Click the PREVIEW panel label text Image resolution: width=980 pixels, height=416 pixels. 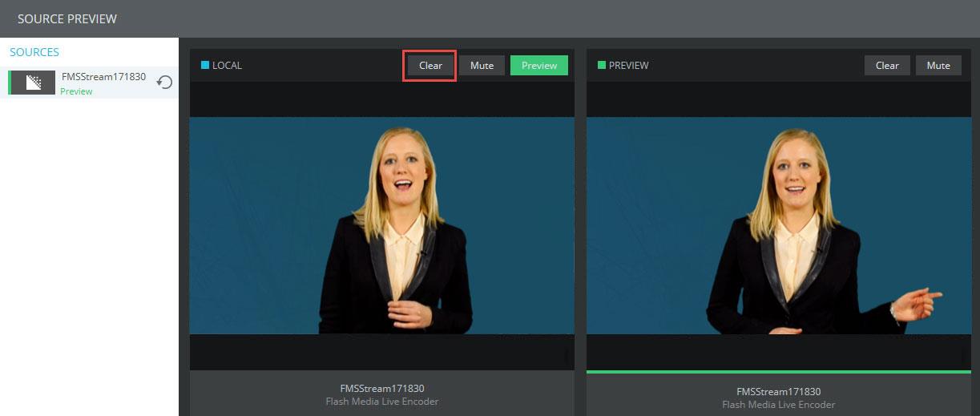click(628, 66)
